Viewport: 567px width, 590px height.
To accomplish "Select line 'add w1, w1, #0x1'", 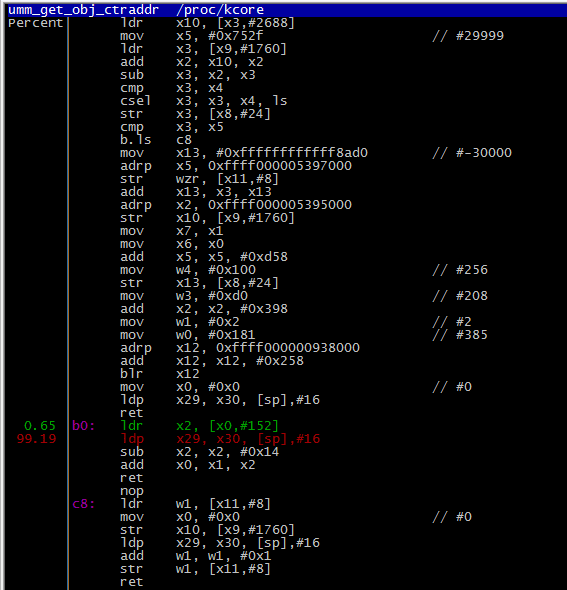I will coord(196,556).
